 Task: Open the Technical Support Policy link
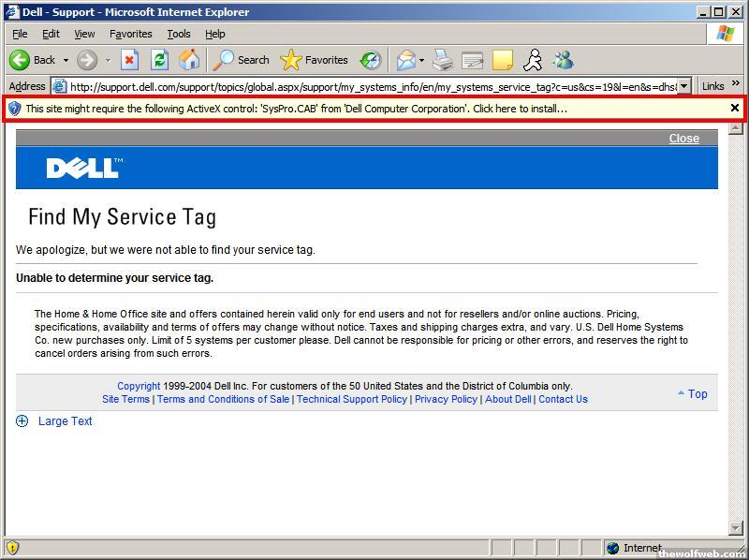pos(352,399)
